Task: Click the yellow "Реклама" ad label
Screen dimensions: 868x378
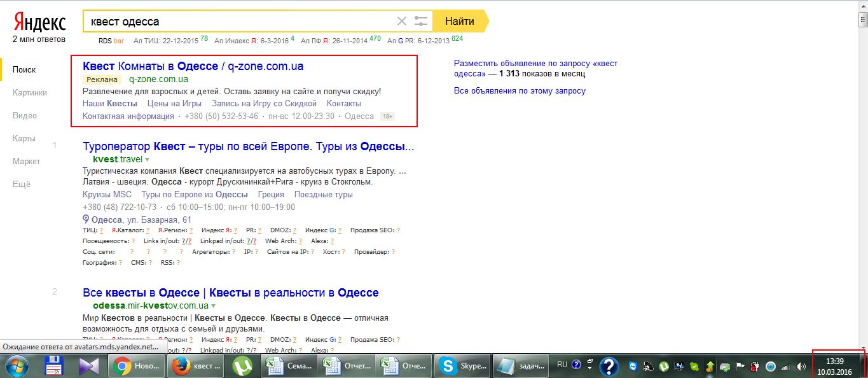Action: click(102, 80)
